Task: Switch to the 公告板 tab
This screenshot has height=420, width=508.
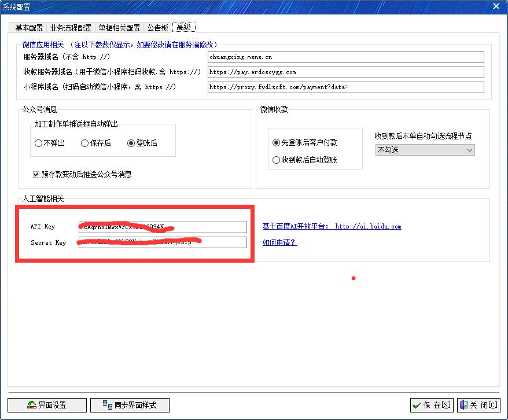Action: (x=157, y=28)
